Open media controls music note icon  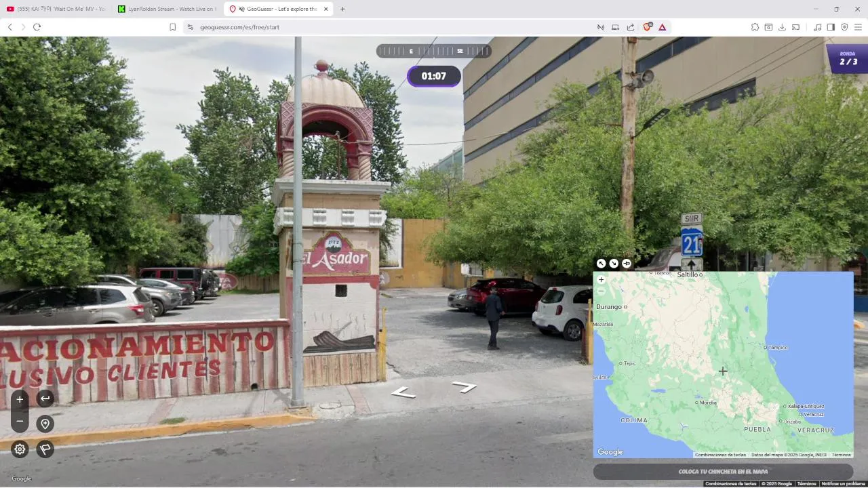(817, 27)
